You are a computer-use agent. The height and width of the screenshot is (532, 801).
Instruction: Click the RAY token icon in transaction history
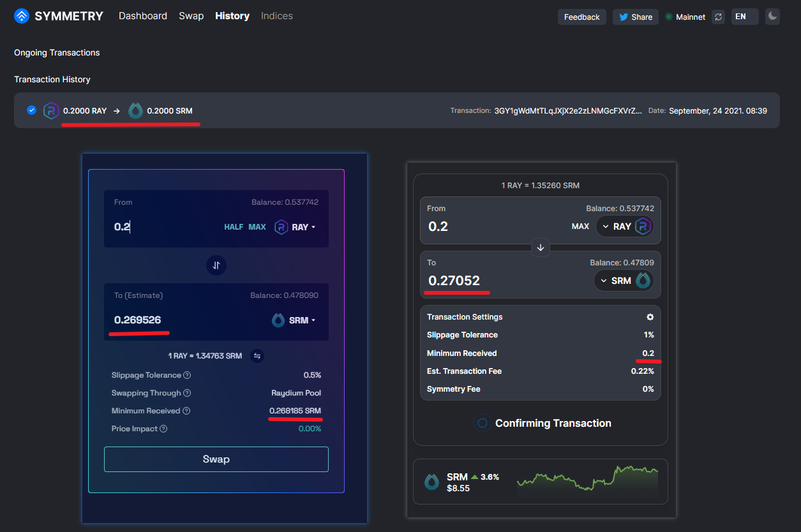51,110
